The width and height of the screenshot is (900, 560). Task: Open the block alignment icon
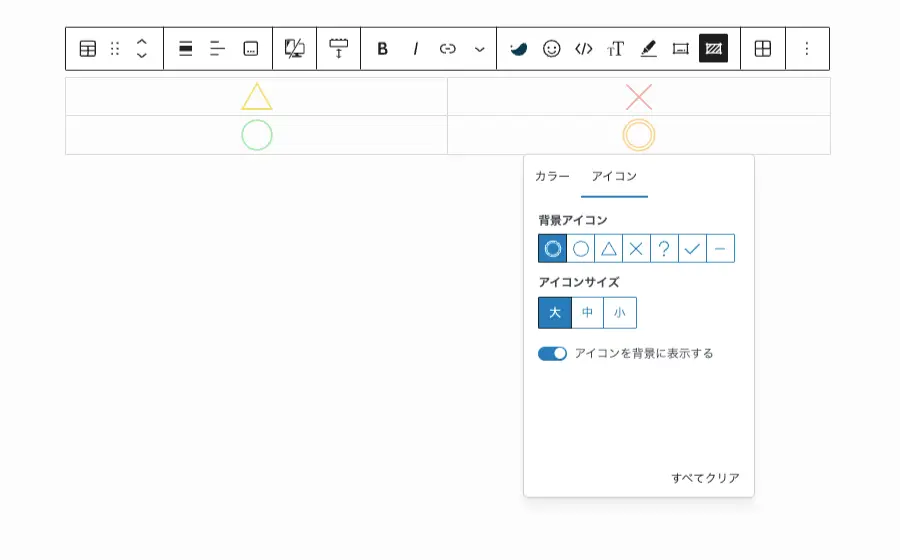(185, 49)
